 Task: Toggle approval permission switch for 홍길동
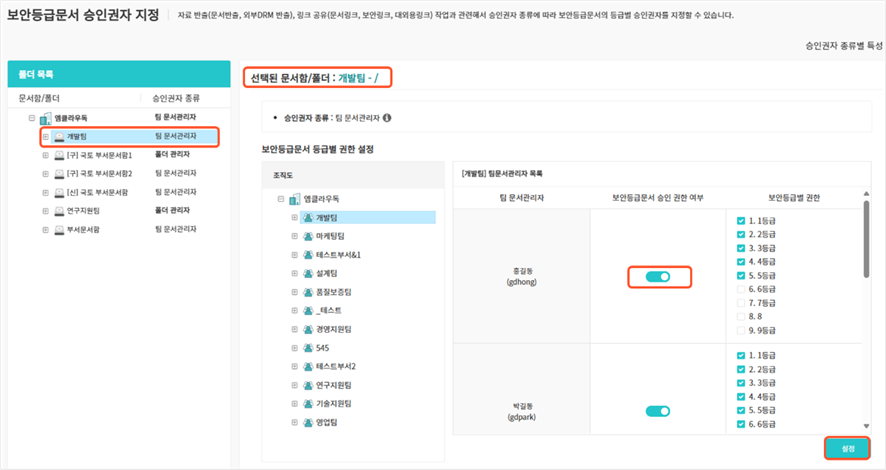click(657, 276)
